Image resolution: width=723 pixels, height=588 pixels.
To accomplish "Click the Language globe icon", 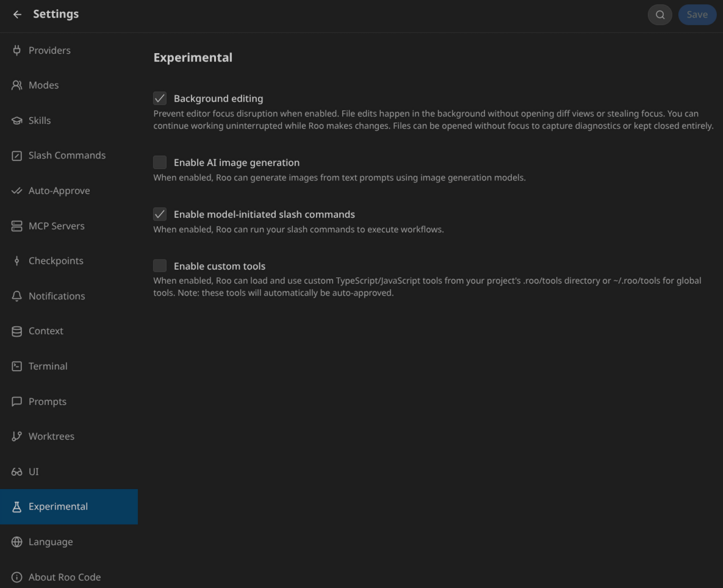I will pyautogui.click(x=17, y=542).
